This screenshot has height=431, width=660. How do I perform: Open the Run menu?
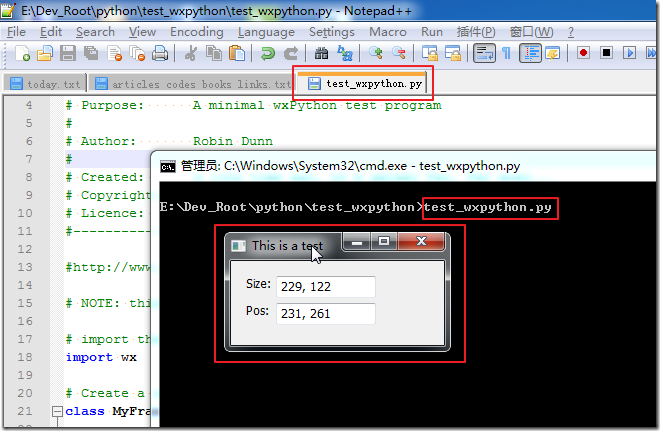point(432,32)
